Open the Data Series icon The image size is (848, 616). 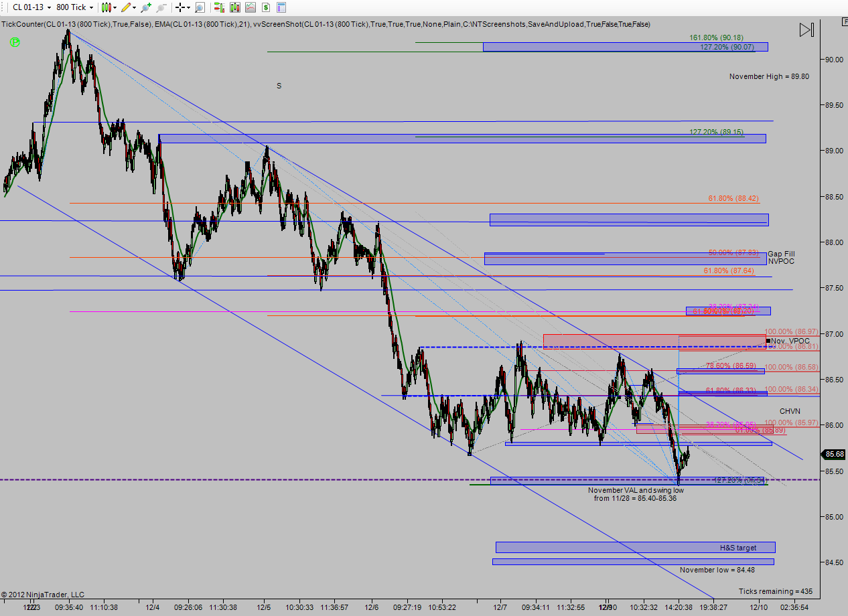[x=234, y=7]
